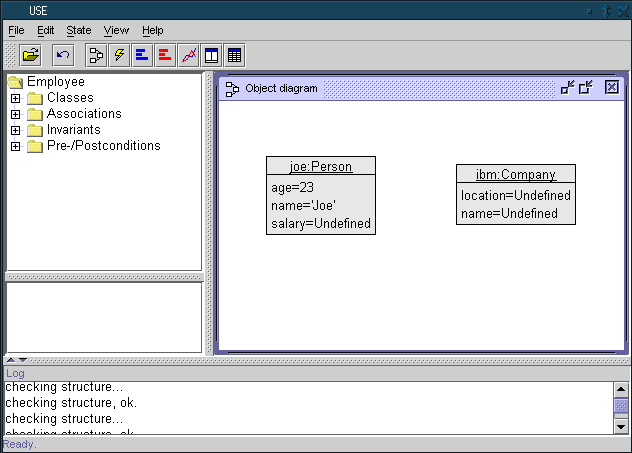The image size is (632, 453).
Task: Click the lightning bolt toolbar icon
Action: click(x=119, y=54)
